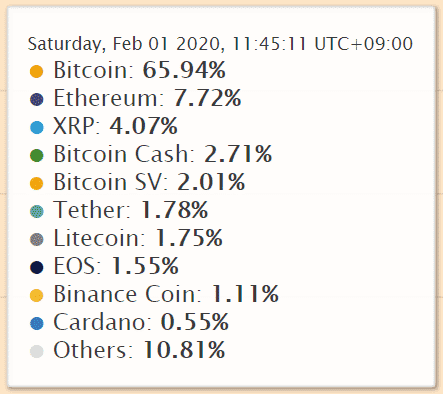Click the dark purple Ethereum dot

point(37,99)
